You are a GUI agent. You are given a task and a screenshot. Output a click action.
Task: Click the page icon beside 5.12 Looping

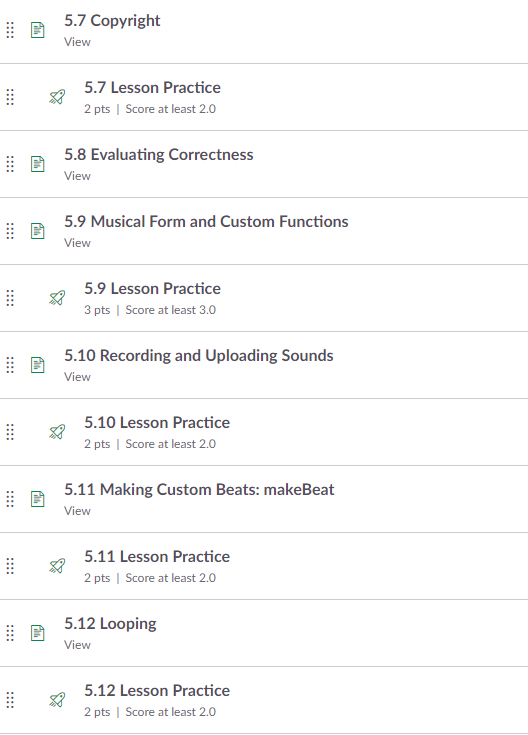pos(38,633)
